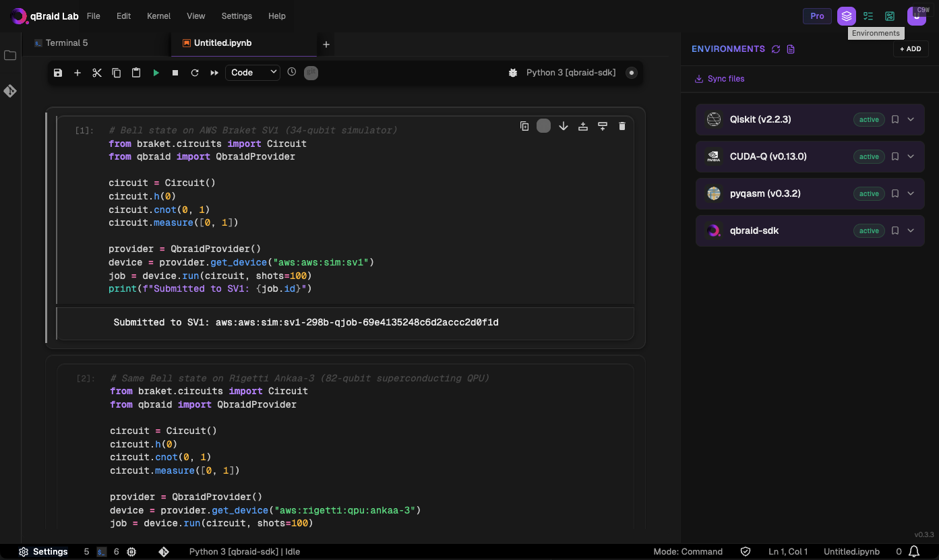Screen dimensions: 939x560
Task: Paste cell using the clipboard icon
Action: click(x=136, y=73)
